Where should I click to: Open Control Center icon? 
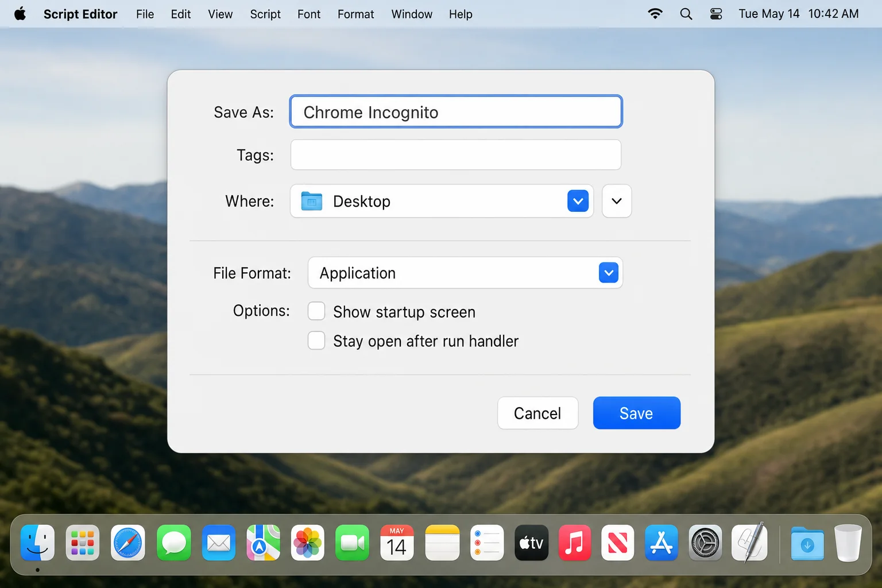[x=716, y=14]
